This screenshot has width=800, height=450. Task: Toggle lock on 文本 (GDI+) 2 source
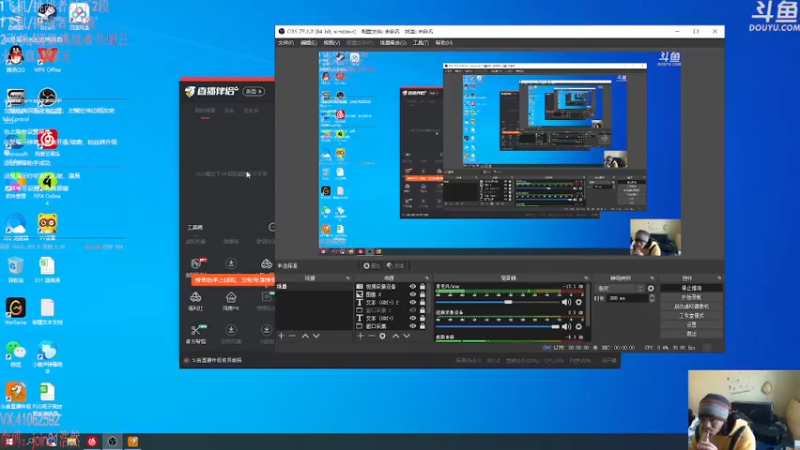pyautogui.click(x=422, y=302)
